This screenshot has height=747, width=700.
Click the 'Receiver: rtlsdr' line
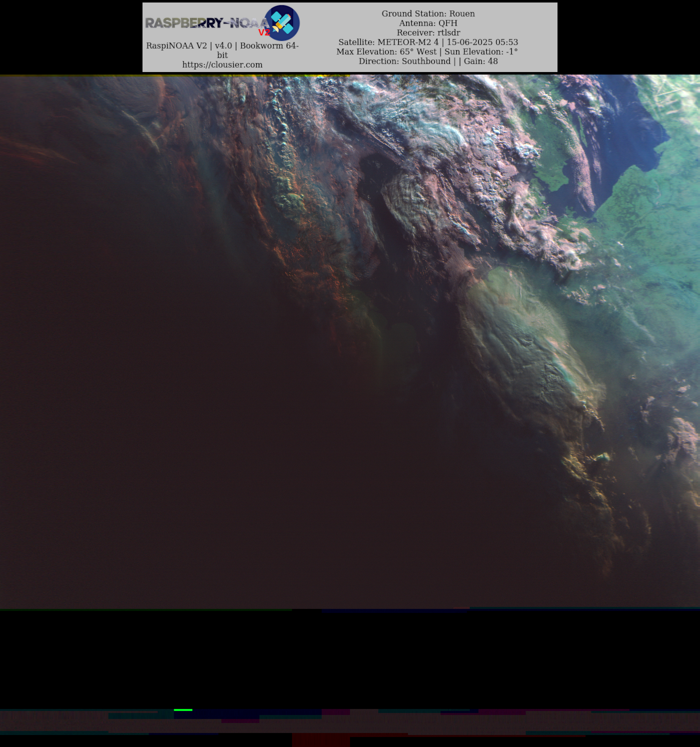[x=428, y=33]
